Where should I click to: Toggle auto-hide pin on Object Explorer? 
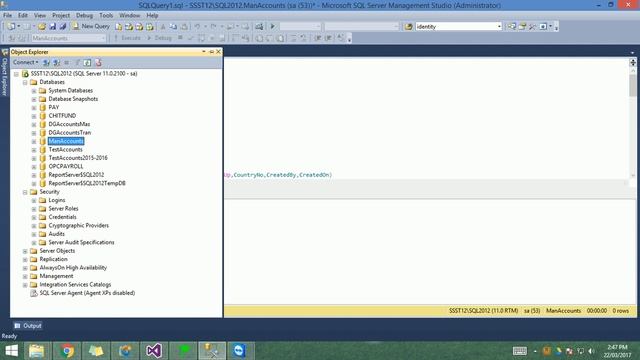pos(211,52)
